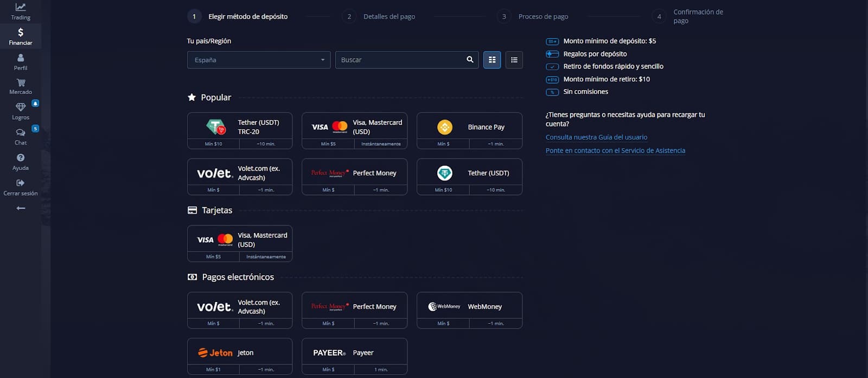Click the "Tu país/Región" label
This screenshot has width=868, height=378.
click(x=209, y=41)
